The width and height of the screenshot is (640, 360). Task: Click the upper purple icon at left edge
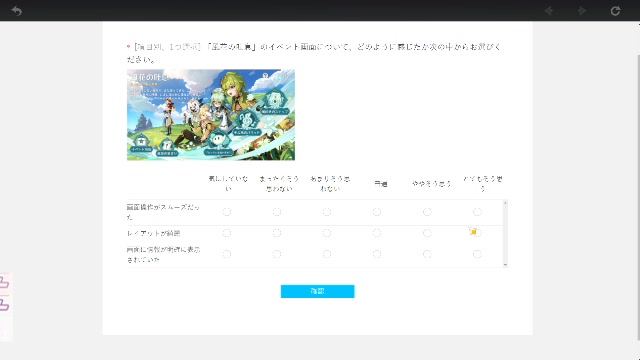4,282
